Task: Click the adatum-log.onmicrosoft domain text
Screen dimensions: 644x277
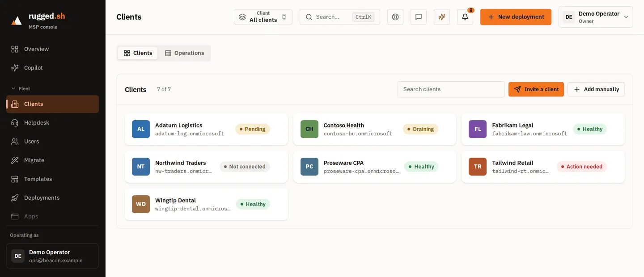Action: tap(190, 134)
